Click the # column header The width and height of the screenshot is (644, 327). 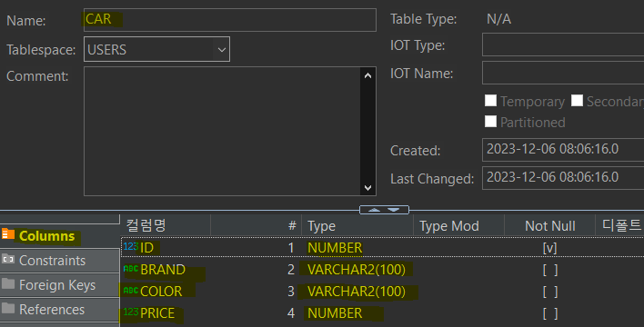(x=256, y=225)
